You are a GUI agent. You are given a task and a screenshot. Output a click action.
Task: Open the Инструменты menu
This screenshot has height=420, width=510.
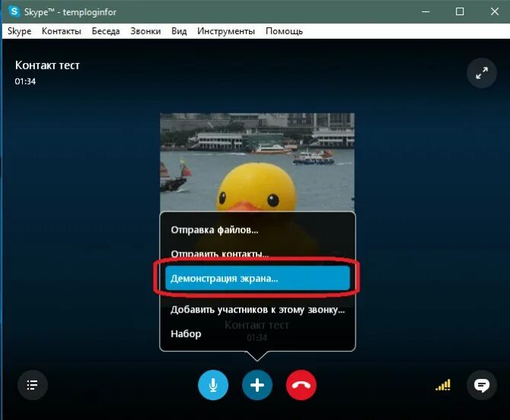pos(226,31)
